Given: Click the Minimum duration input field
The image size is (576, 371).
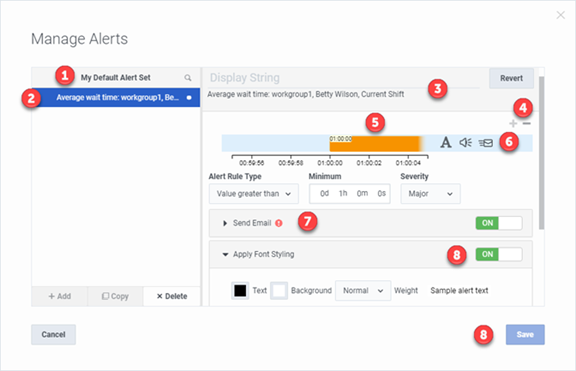Looking at the screenshot, I should pos(350,194).
